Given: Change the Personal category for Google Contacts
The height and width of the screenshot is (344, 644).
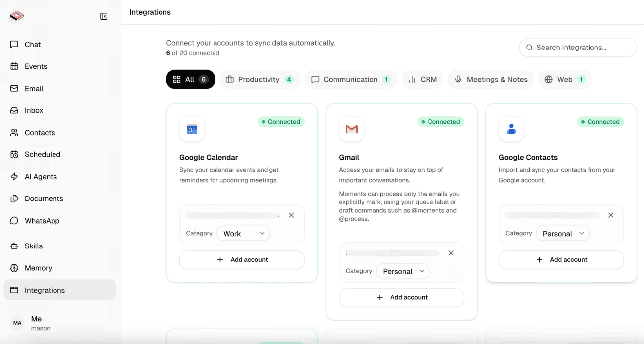Looking at the screenshot, I should click(x=562, y=233).
